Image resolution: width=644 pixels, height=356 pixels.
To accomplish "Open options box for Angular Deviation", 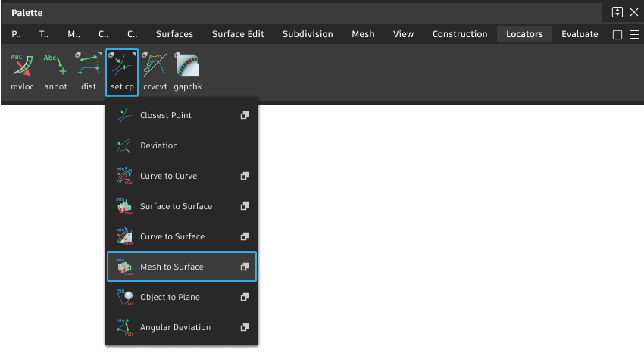I will [245, 328].
